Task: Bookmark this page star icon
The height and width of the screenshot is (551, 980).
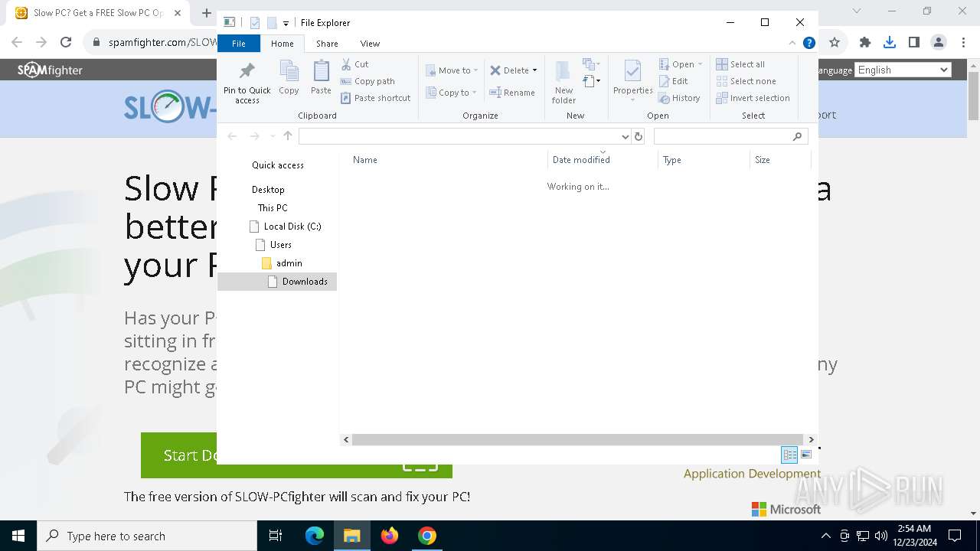Action: tap(835, 42)
